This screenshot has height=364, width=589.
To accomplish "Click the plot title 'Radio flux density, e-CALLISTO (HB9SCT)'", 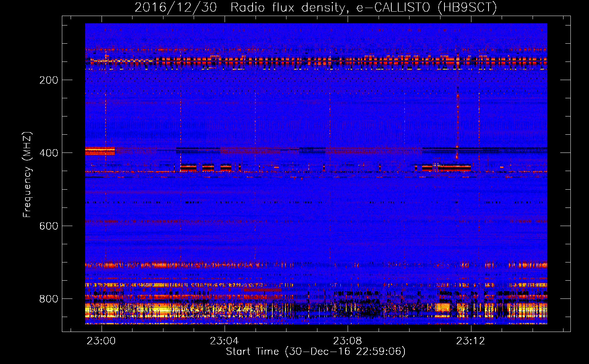I will coord(364,7).
